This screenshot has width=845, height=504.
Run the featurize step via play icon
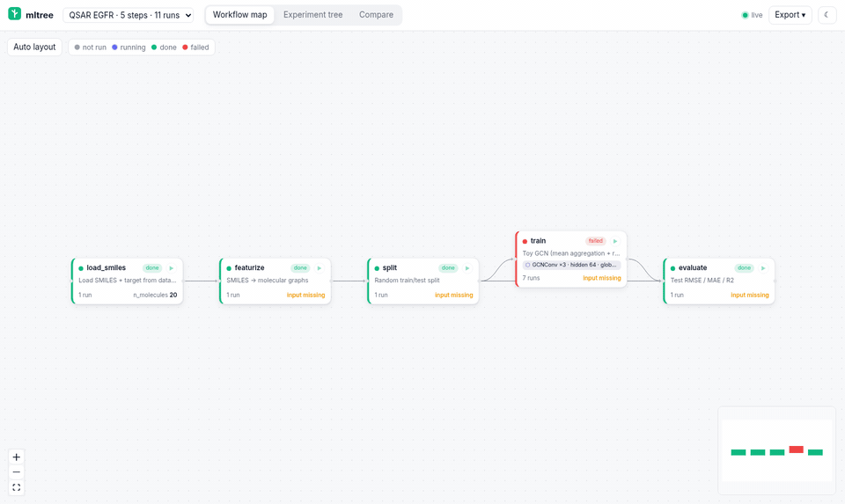point(319,268)
